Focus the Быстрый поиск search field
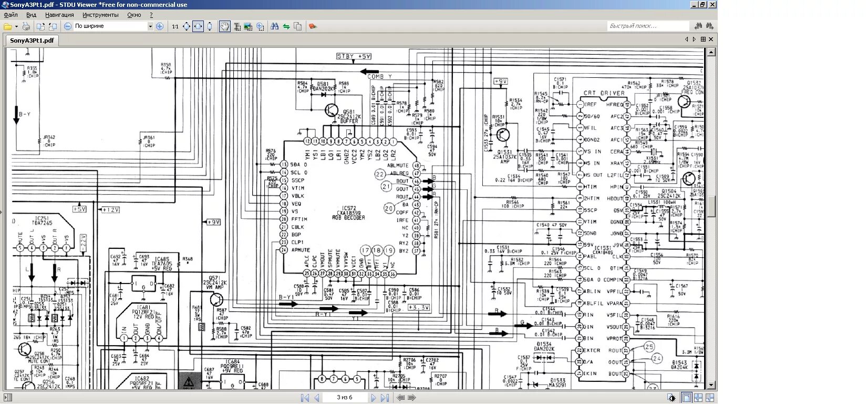The height and width of the screenshot is (404, 868). pos(648,26)
